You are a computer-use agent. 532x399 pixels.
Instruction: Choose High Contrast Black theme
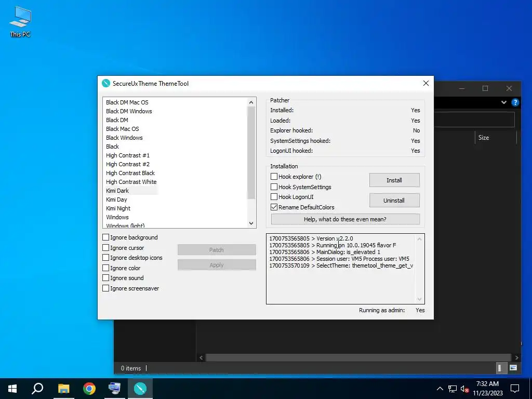point(130,172)
